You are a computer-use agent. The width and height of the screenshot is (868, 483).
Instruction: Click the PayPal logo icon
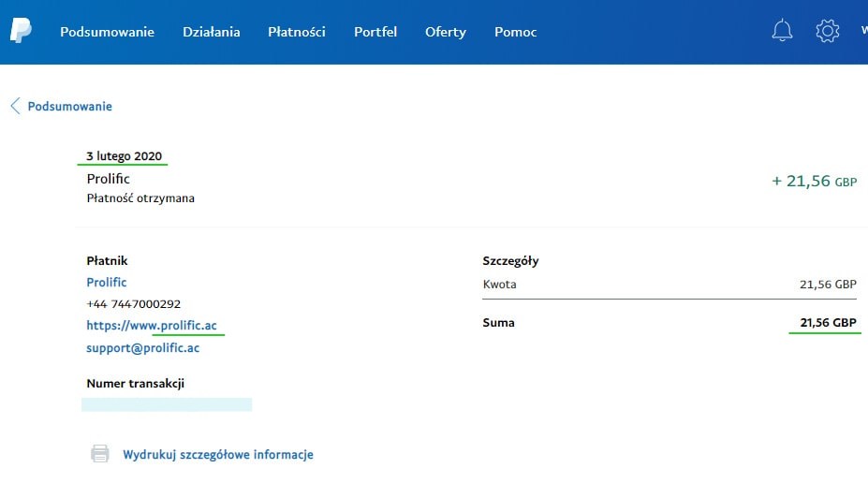[x=21, y=31]
